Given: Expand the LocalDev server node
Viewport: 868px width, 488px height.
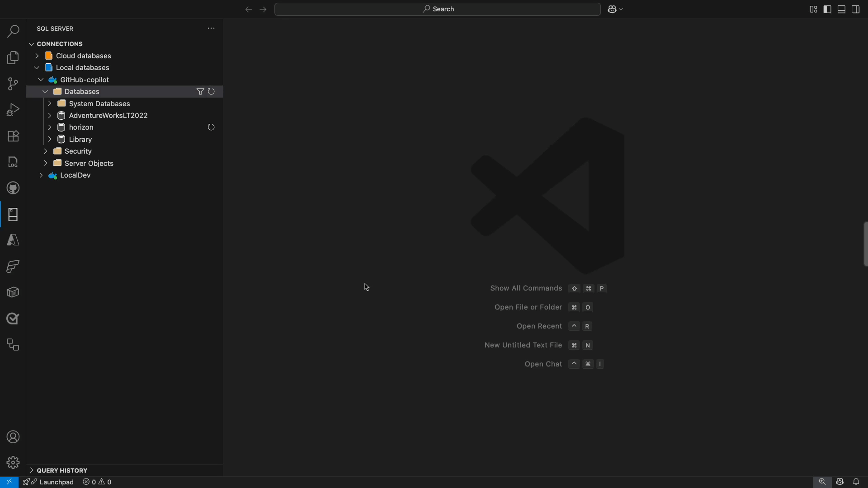Looking at the screenshot, I should (41, 175).
